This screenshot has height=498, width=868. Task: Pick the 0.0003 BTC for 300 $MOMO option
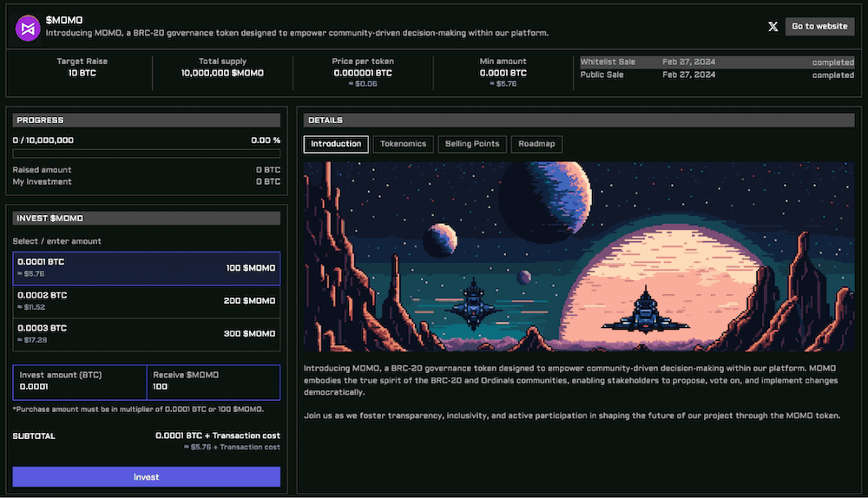coord(146,334)
